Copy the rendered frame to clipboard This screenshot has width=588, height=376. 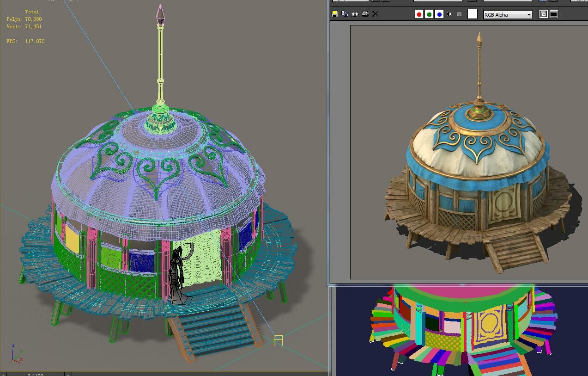tap(345, 14)
